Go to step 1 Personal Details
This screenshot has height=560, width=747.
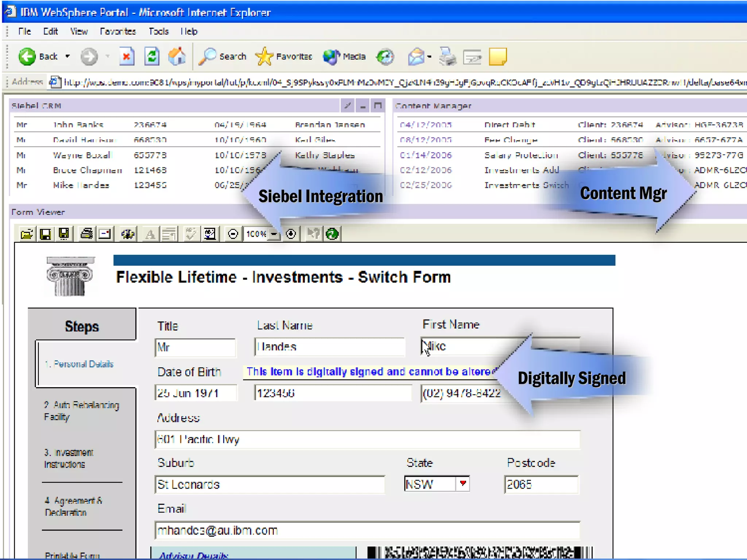point(79,364)
